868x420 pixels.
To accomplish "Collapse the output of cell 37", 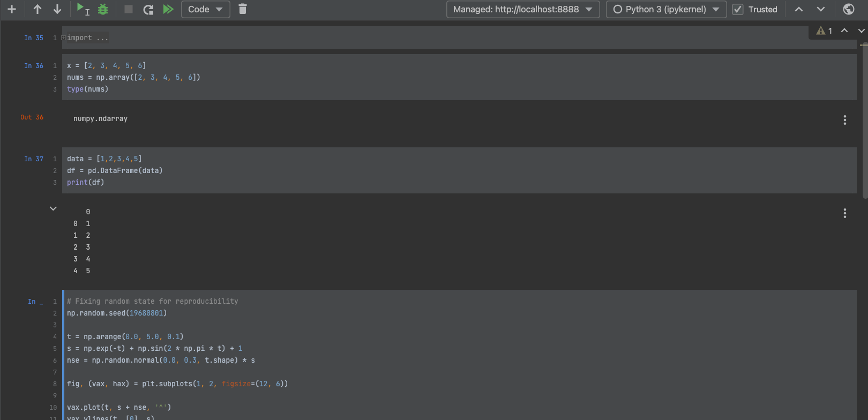I will tap(53, 208).
